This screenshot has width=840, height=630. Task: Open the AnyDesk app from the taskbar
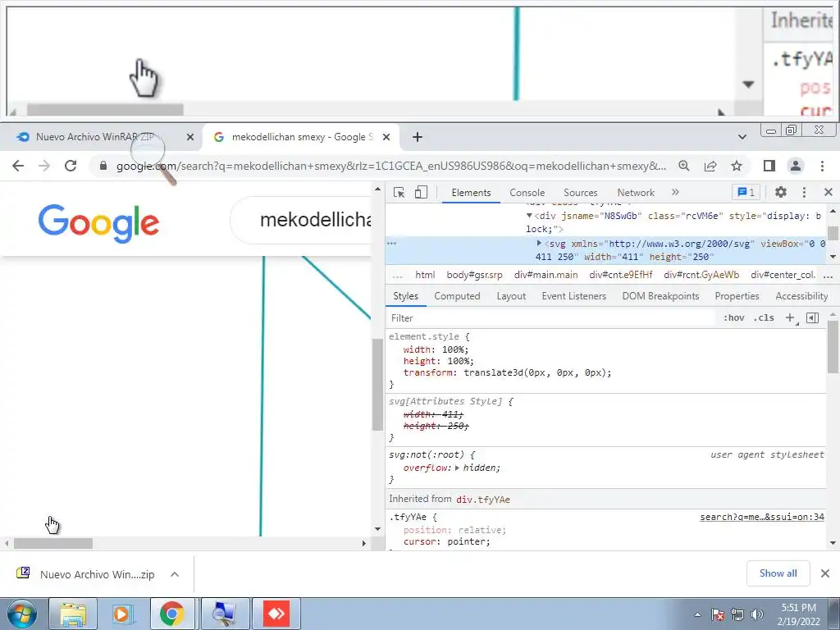(x=276, y=614)
